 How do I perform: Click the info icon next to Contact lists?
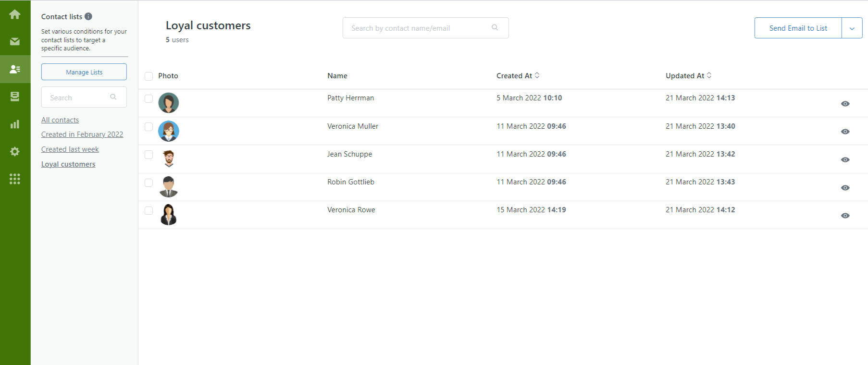pos(88,16)
